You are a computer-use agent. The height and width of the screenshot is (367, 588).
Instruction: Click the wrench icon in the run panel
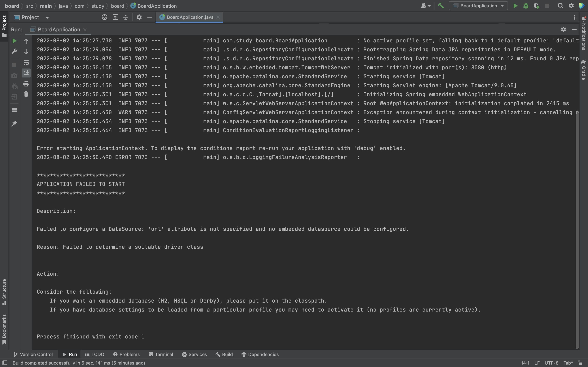[x=14, y=51]
